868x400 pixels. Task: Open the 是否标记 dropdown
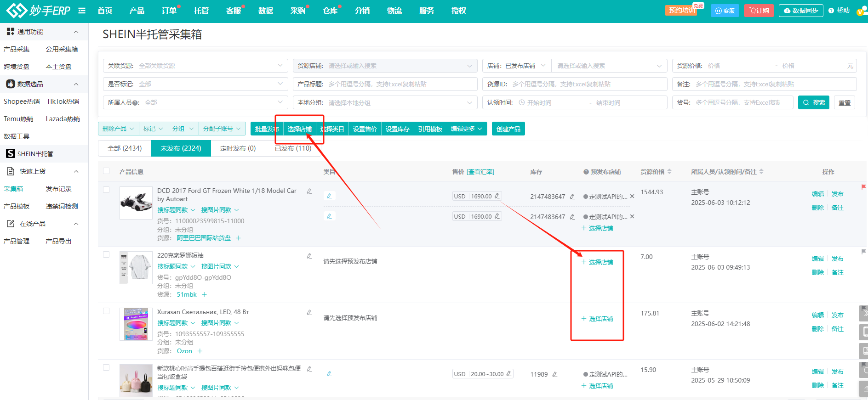pos(195,84)
